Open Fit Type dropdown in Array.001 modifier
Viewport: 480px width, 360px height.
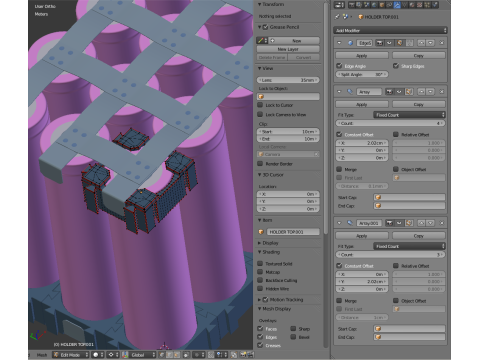[x=409, y=246]
